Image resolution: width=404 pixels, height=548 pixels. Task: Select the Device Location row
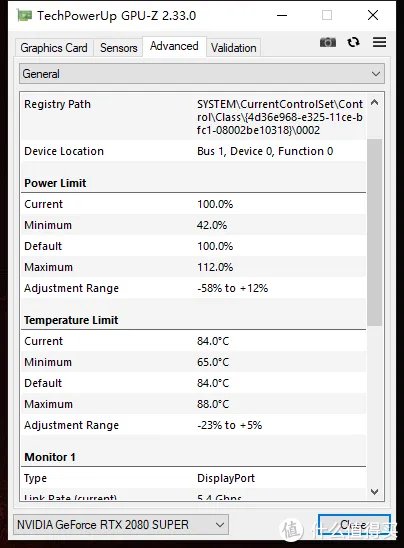pos(194,151)
